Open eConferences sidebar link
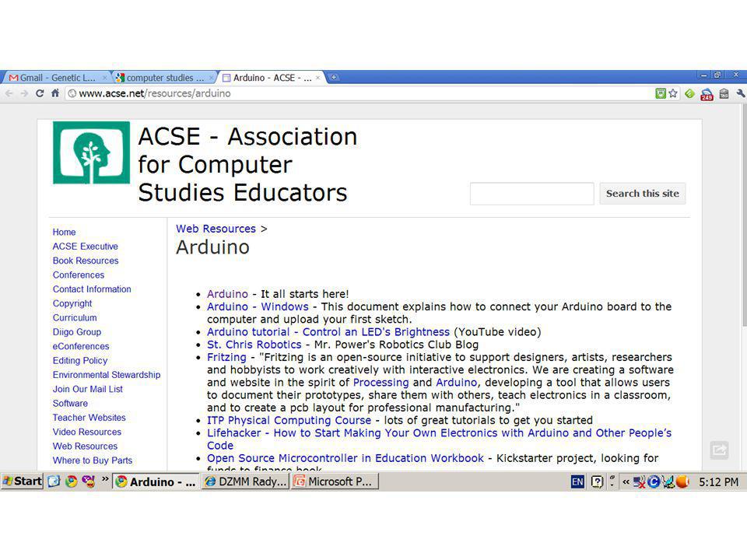The height and width of the screenshot is (560, 747). click(x=80, y=346)
